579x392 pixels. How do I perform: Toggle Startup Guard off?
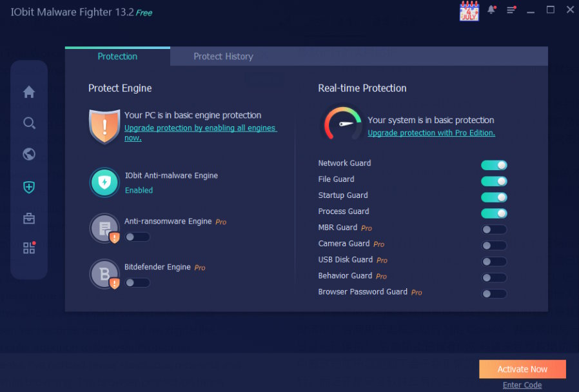(x=494, y=197)
